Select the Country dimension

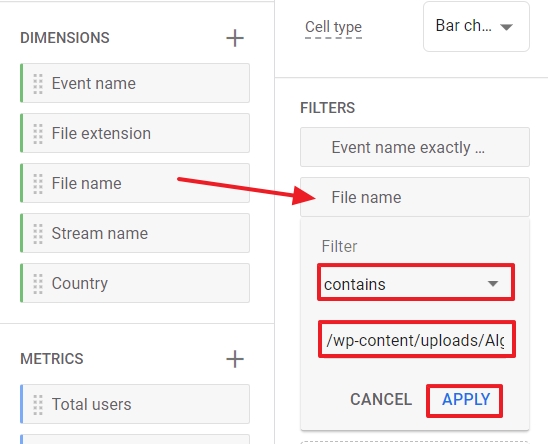coord(135,283)
